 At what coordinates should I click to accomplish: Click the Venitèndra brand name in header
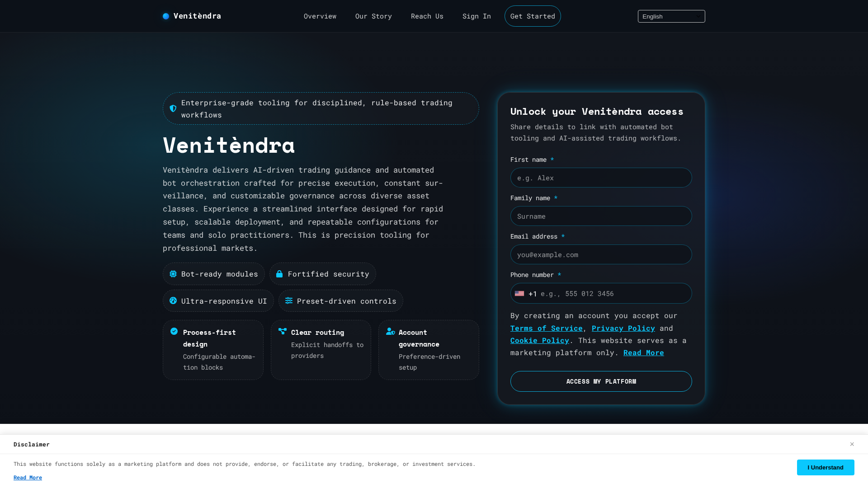point(197,16)
